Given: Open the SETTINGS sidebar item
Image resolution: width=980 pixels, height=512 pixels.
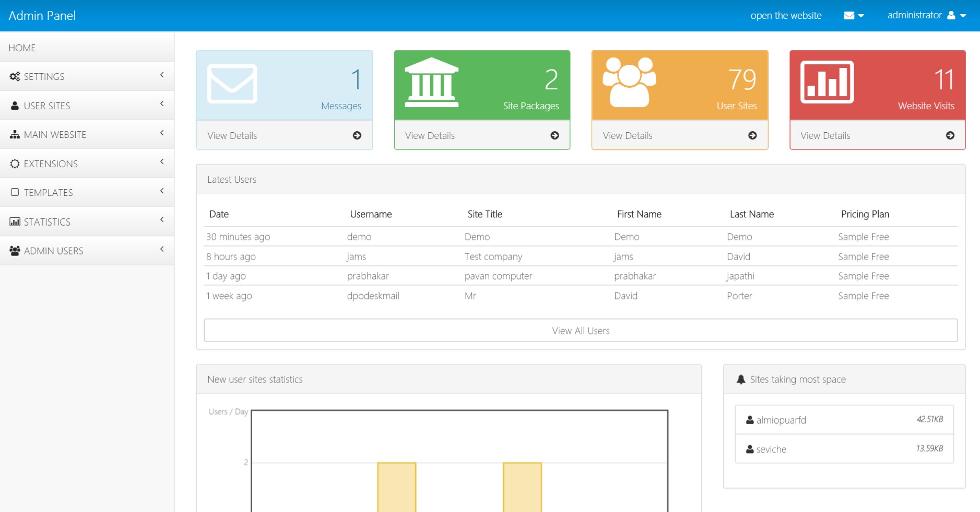Looking at the screenshot, I should coord(87,76).
